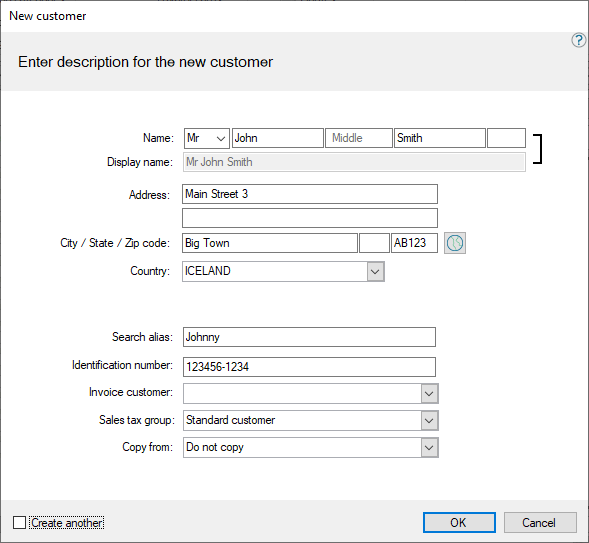Click the Search alias field with Johnny
This screenshot has height=543, width=589.
point(309,337)
